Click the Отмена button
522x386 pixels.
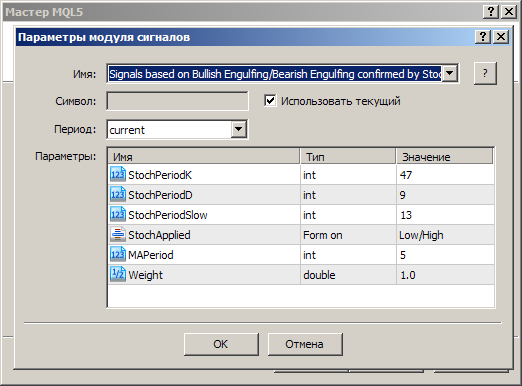[305, 344]
